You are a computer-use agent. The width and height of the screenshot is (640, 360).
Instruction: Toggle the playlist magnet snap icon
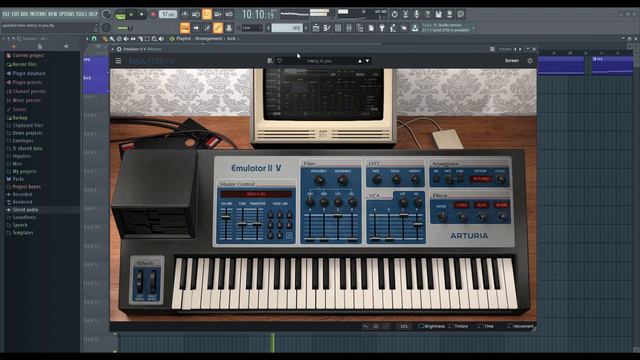94,39
